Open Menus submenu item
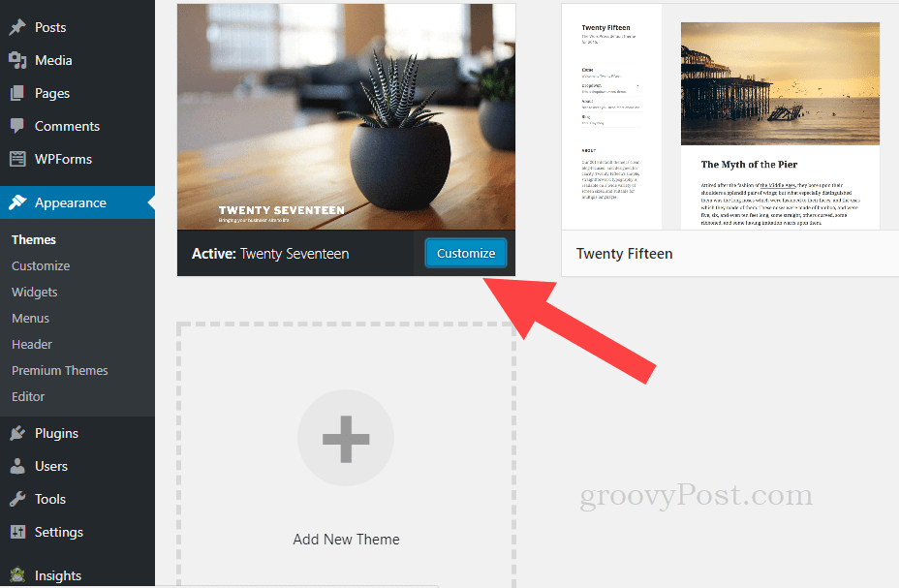 [30, 319]
